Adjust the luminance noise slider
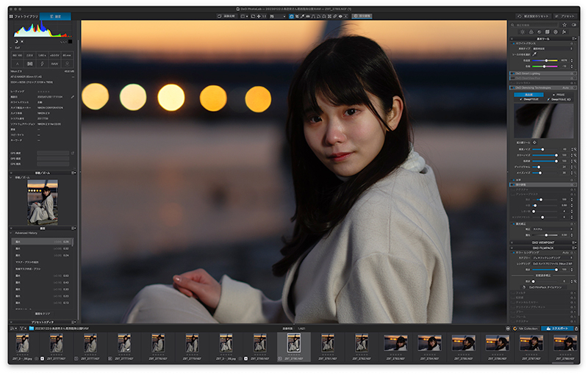The width and height of the screenshot is (588, 374). coord(545,149)
